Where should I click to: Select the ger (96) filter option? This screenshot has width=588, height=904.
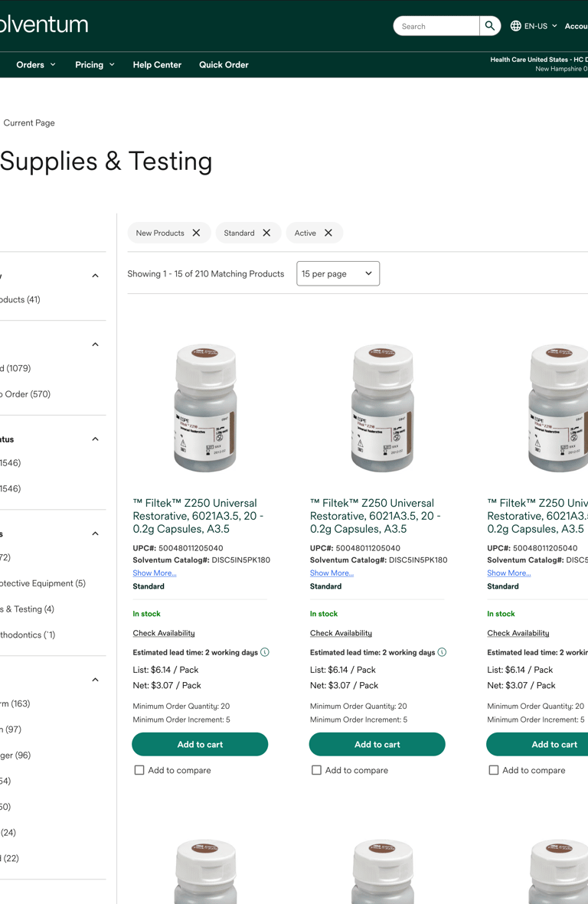[15, 756]
